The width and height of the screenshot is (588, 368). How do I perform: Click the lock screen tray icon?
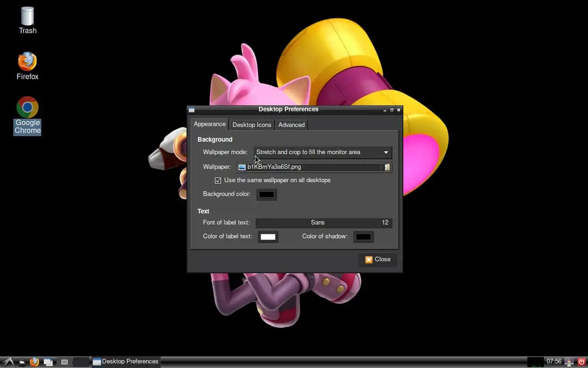(x=570, y=362)
